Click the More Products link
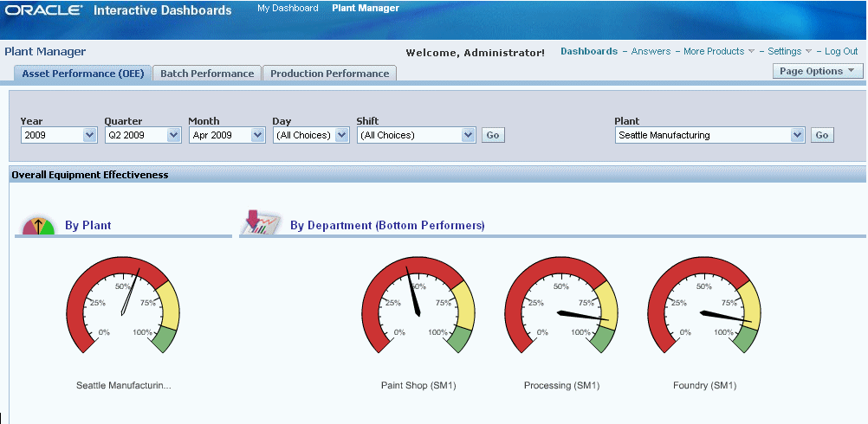868x424 pixels. coord(714,51)
